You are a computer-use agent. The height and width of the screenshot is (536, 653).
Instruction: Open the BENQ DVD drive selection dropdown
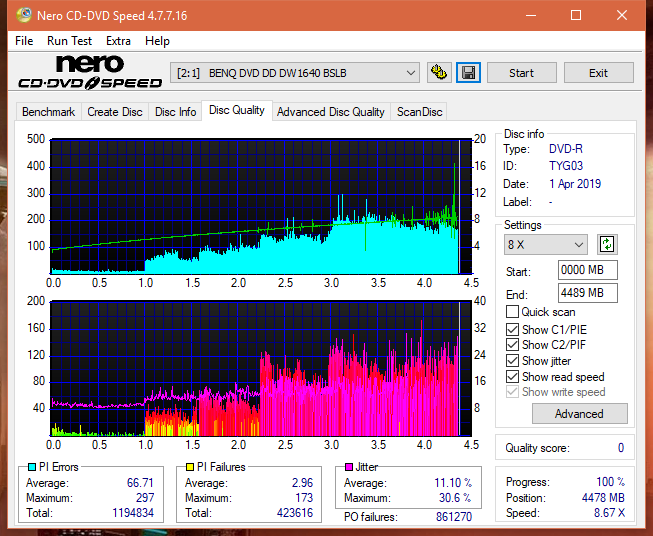click(295, 73)
